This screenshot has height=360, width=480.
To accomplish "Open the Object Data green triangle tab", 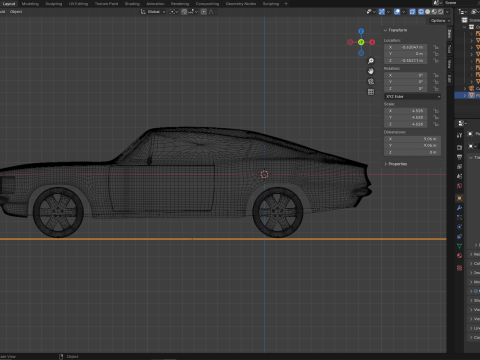I will tap(459, 246).
